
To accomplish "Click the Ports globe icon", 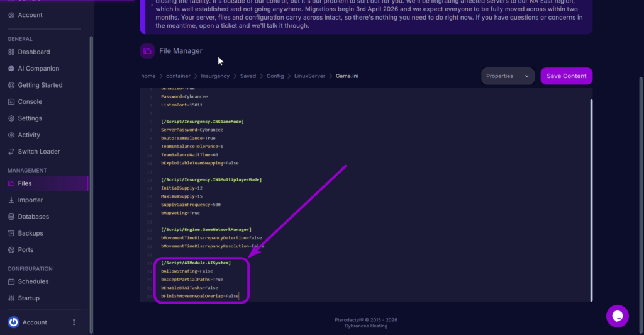I will click(11, 250).
